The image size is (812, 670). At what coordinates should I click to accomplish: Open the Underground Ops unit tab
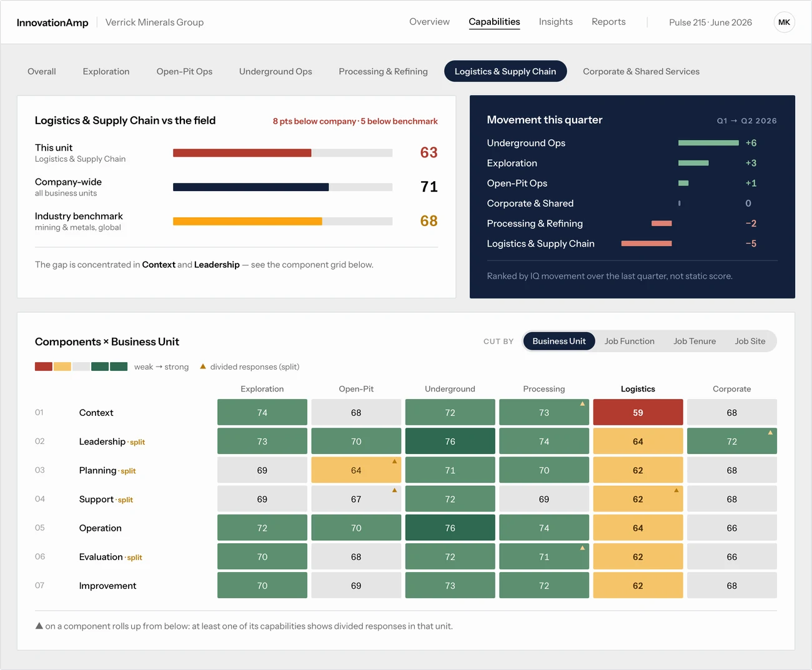click(x=275, y=71)
